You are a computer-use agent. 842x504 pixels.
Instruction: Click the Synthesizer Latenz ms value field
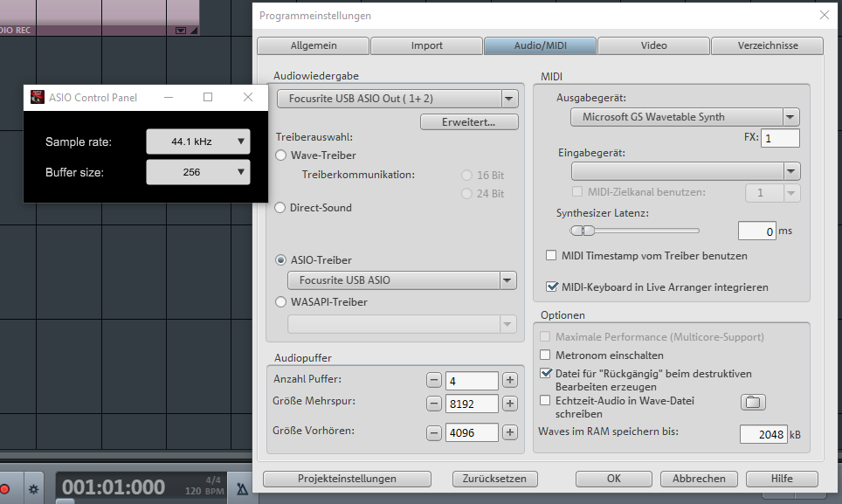[756, 231]
